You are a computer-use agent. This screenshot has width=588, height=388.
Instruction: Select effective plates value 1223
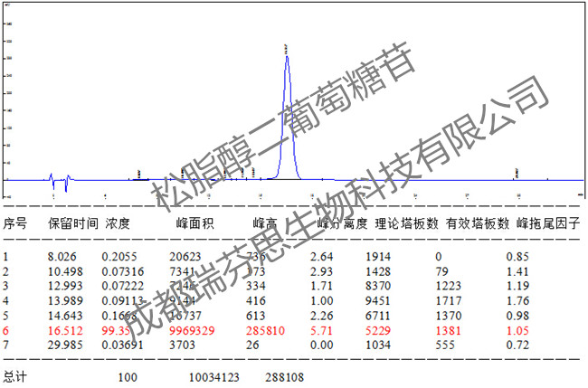449,286
